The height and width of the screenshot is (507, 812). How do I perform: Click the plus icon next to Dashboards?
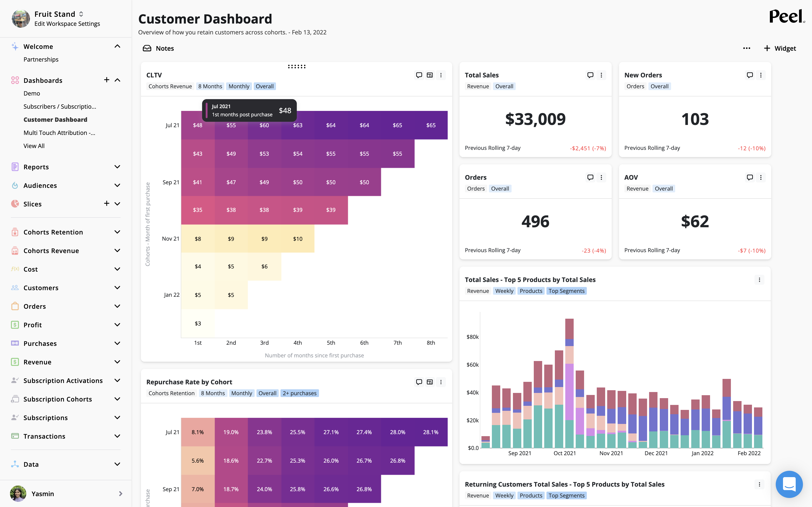107,80
